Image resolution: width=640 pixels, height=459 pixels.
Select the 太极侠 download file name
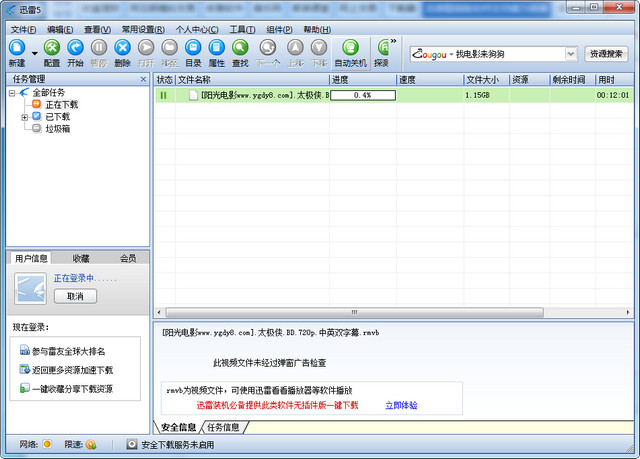tap(265, 95)
